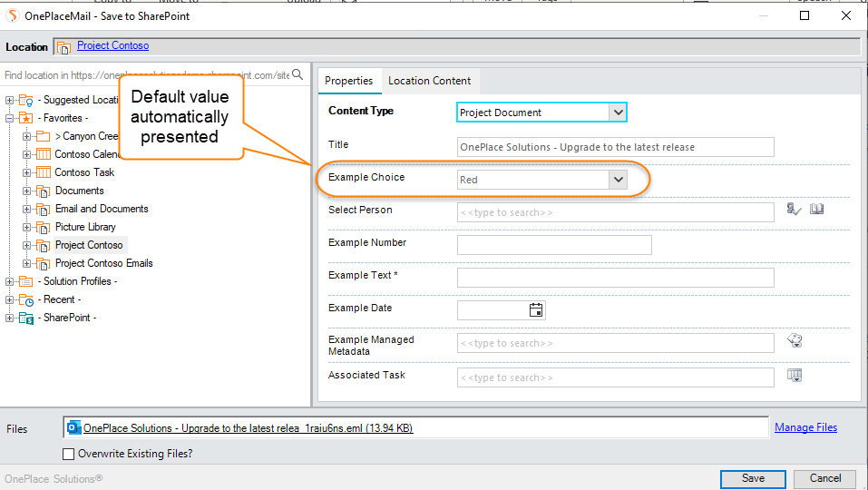
Task: Click the Example Number field
Action: [554, 245]
